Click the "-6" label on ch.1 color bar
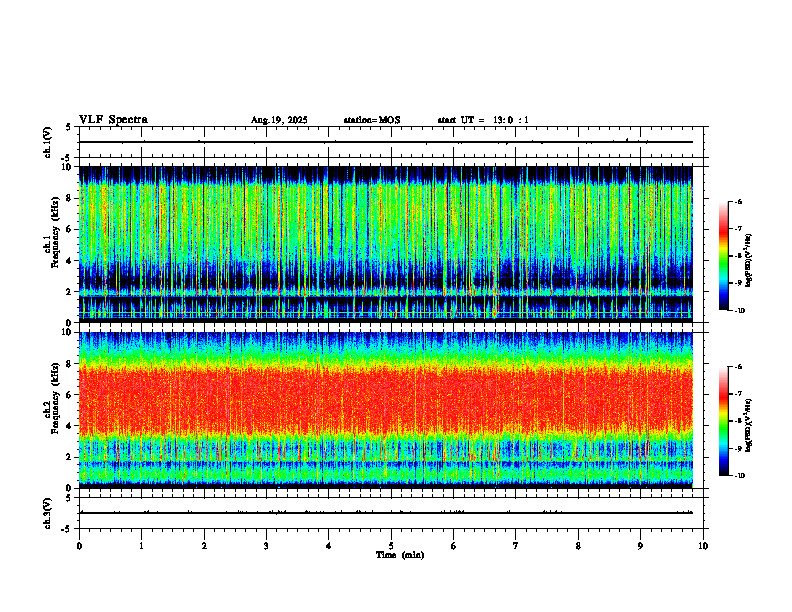Image resolution: width=792 pixels, height=612 pixels. point(738,201)
